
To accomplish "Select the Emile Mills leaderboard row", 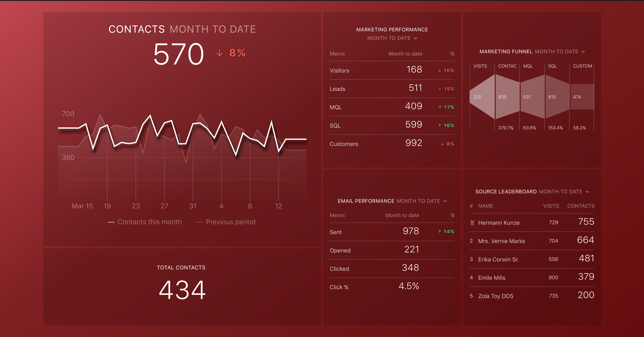I will pos(491,278).
